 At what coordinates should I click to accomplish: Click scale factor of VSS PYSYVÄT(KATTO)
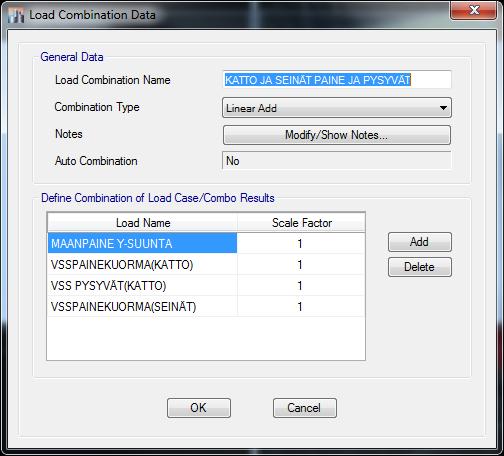[301, 286]
